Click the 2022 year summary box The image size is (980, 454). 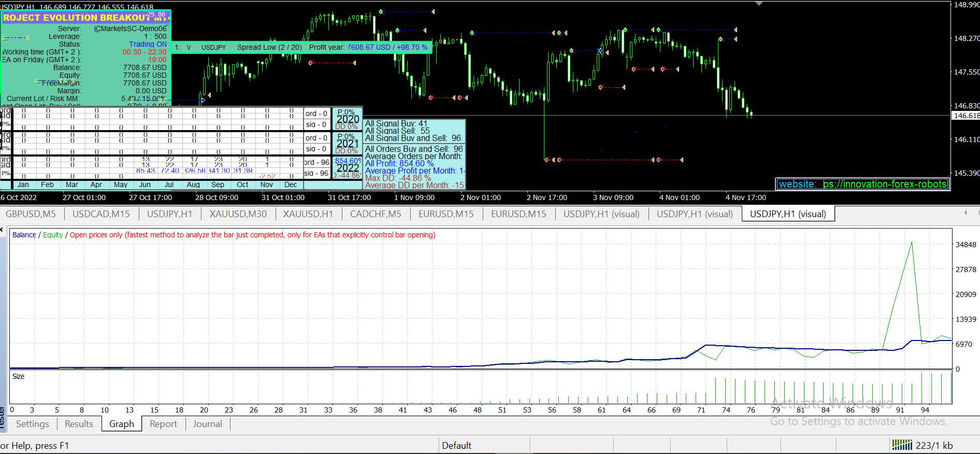click(348, 167)
